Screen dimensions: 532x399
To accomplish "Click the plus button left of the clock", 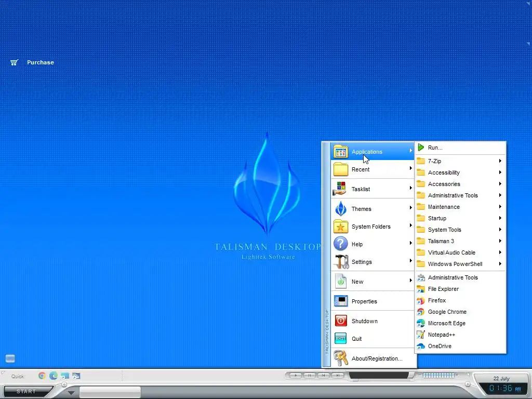I will 468,384.
